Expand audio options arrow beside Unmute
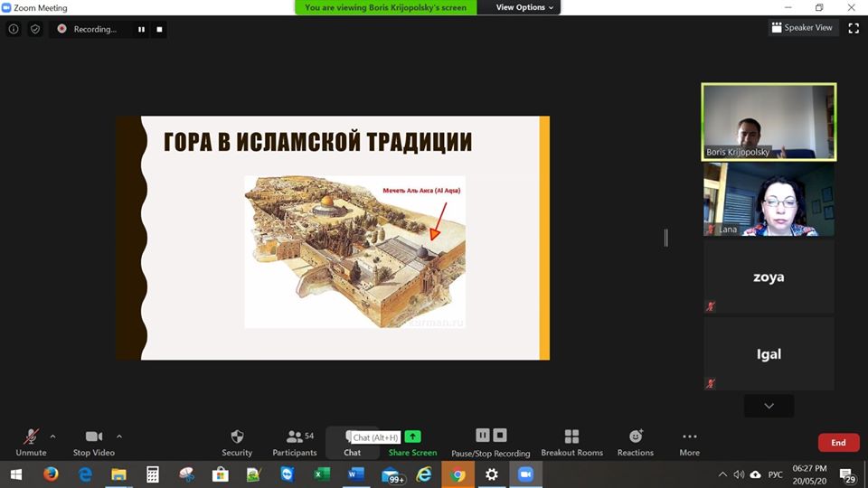Viewport: 868px width, 488px height. pyautogui.click(x=52, y=436)
